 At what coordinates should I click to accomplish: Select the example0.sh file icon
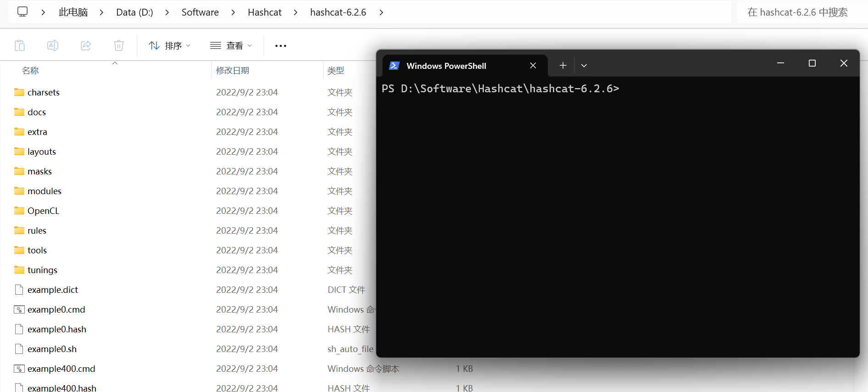19,349
